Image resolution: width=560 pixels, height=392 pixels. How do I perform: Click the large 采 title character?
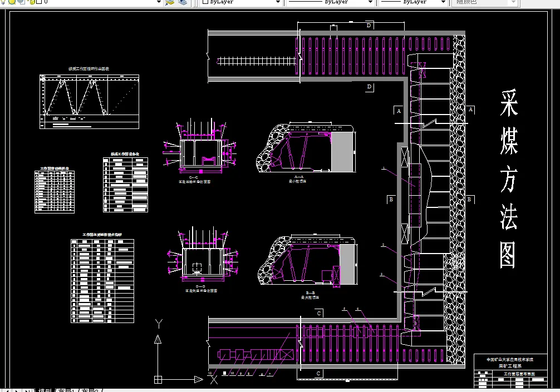click(x=509, y=103)
